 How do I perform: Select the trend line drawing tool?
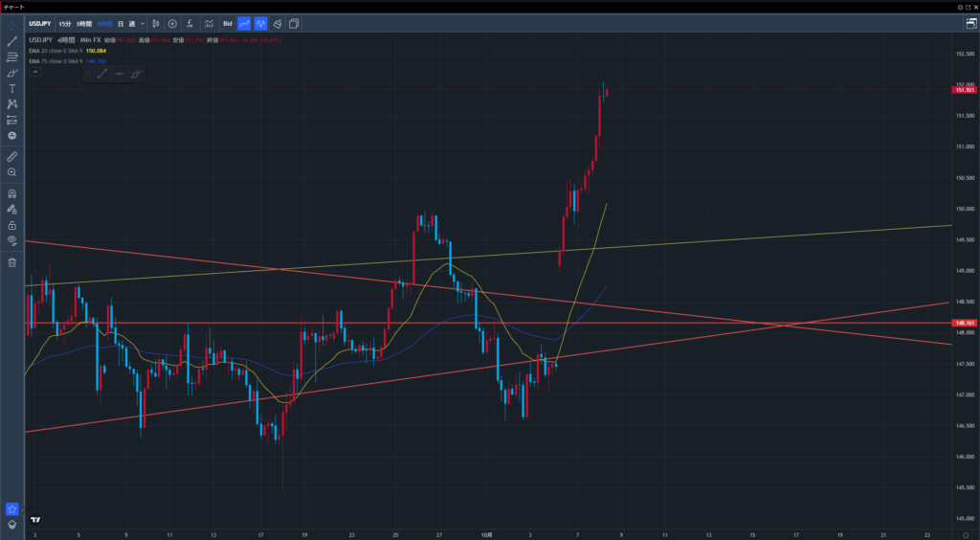pyautogui.click(x=12, y=41)
